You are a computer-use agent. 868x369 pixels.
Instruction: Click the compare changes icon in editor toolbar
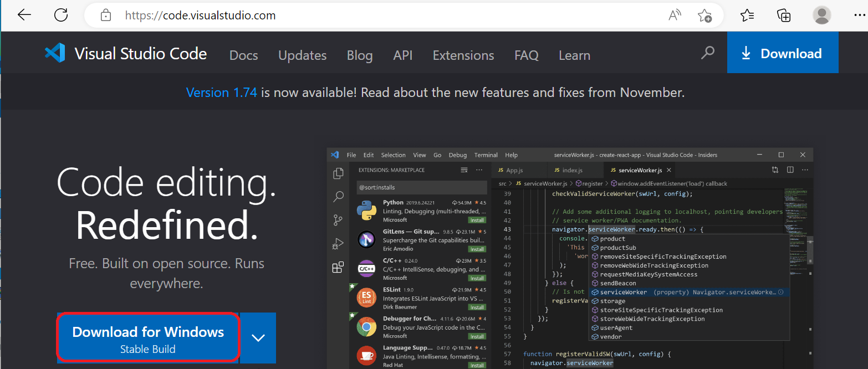(x=775, y=170)
